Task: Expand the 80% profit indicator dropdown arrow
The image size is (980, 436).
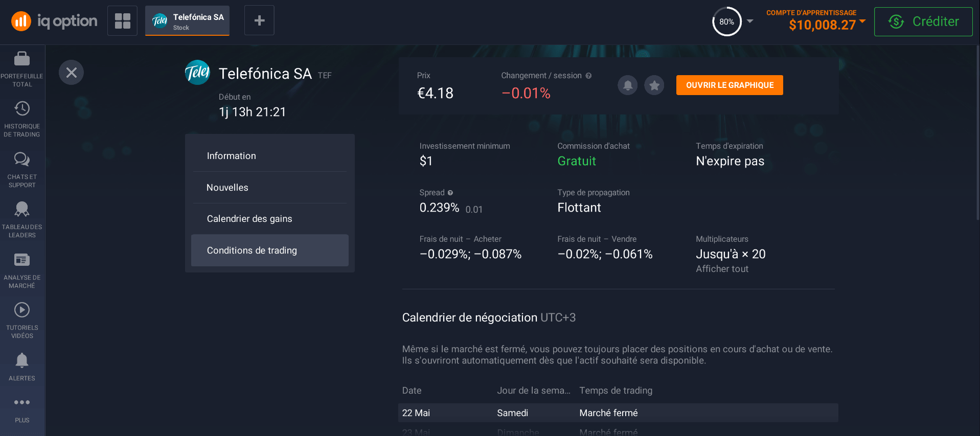Action: (x=750, y=21)
